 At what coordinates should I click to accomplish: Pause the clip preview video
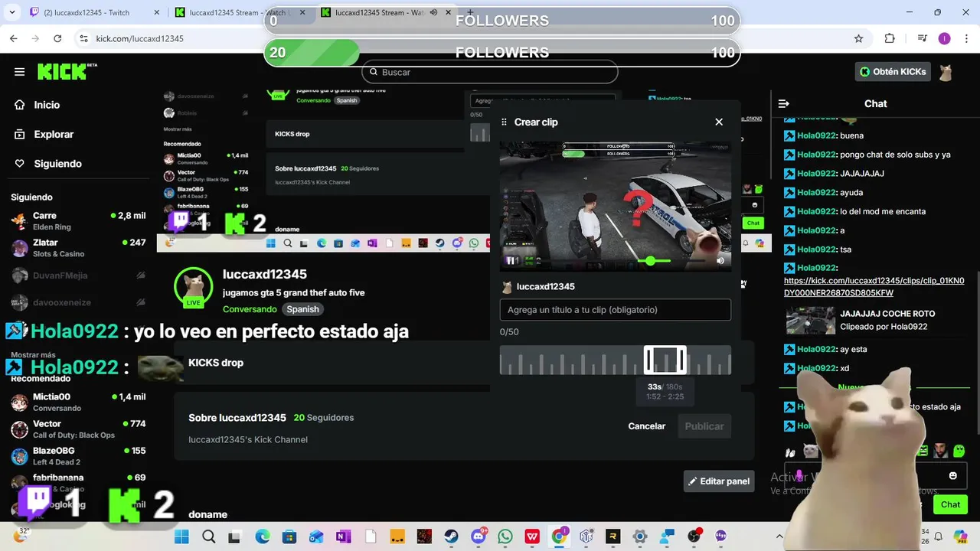tap(511, 261)
